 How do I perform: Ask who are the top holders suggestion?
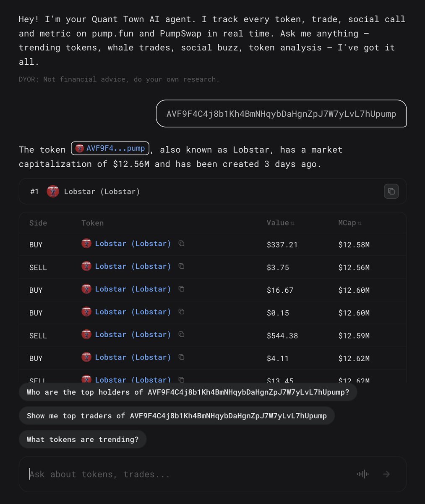188,392
